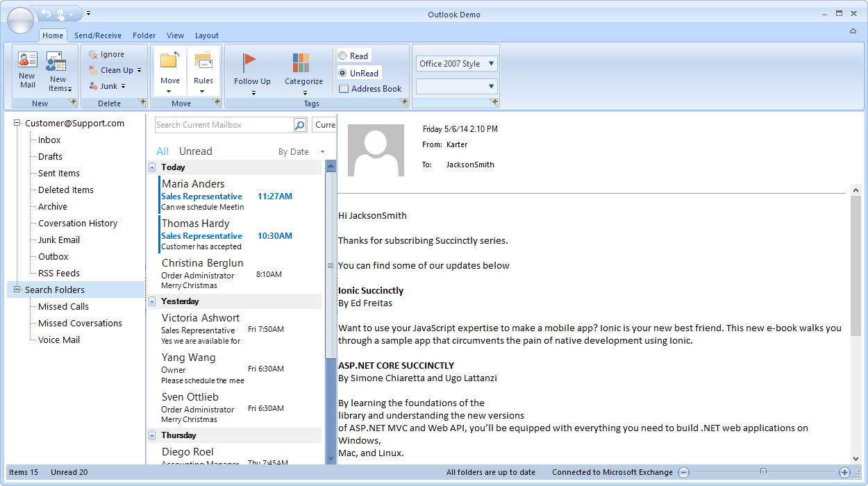868x486 pixels.
Task: Click the Ignore conversation icon
Action: coord(93,54)
